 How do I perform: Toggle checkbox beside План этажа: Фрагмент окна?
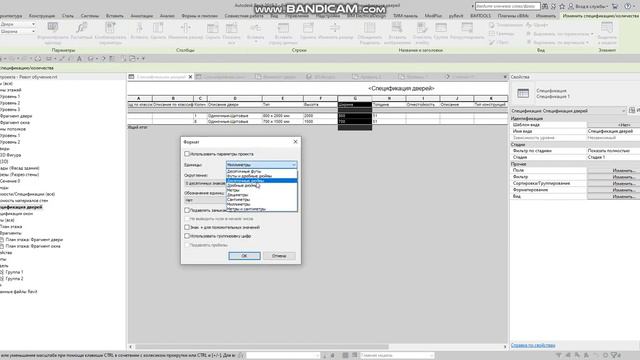pos(2,246)
